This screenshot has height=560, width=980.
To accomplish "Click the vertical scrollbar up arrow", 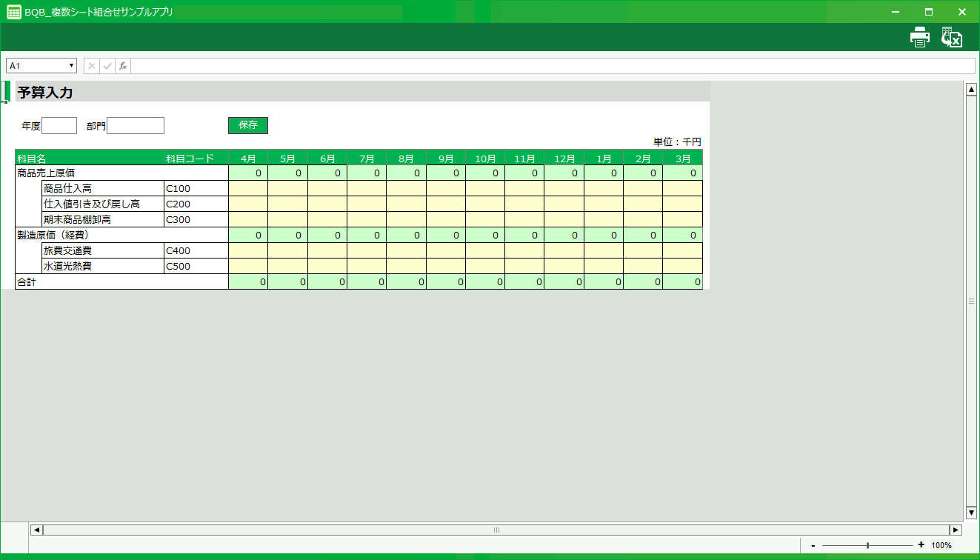I will [x=971, y=90].
